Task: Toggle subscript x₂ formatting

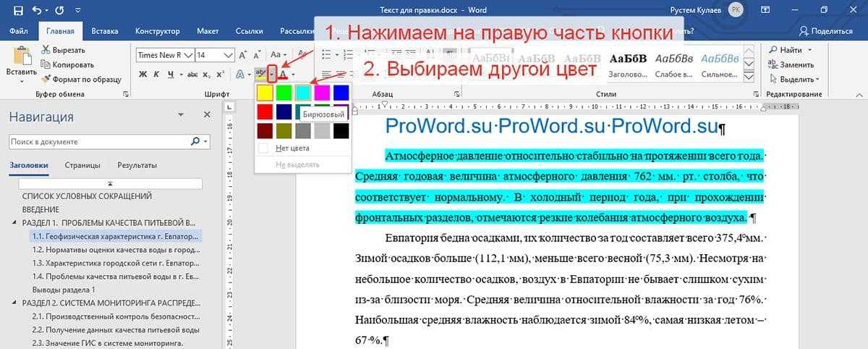Action: (x=206, y=74)
